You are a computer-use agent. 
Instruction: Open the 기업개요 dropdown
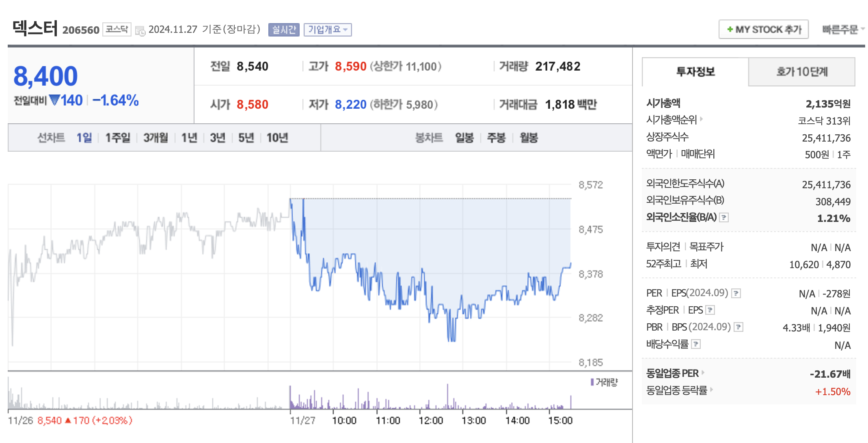tap(328, 30)
